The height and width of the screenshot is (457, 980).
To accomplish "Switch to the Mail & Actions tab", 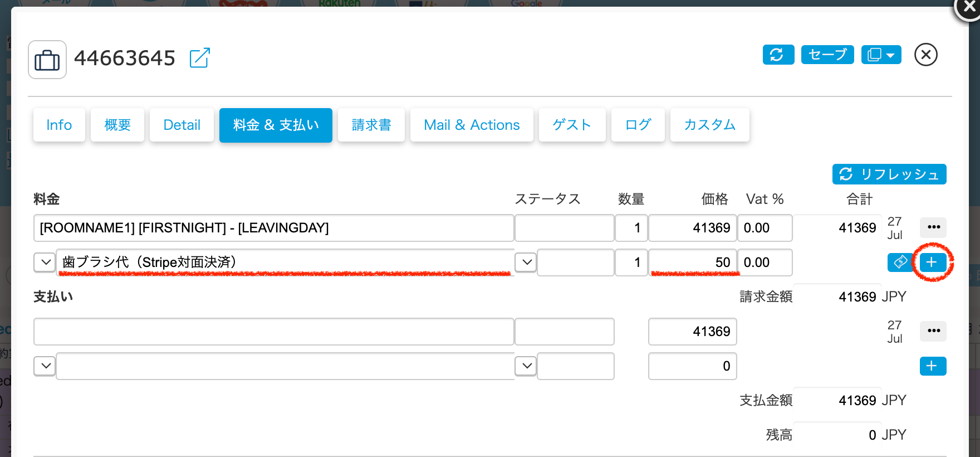I will [x=471, y=125].
